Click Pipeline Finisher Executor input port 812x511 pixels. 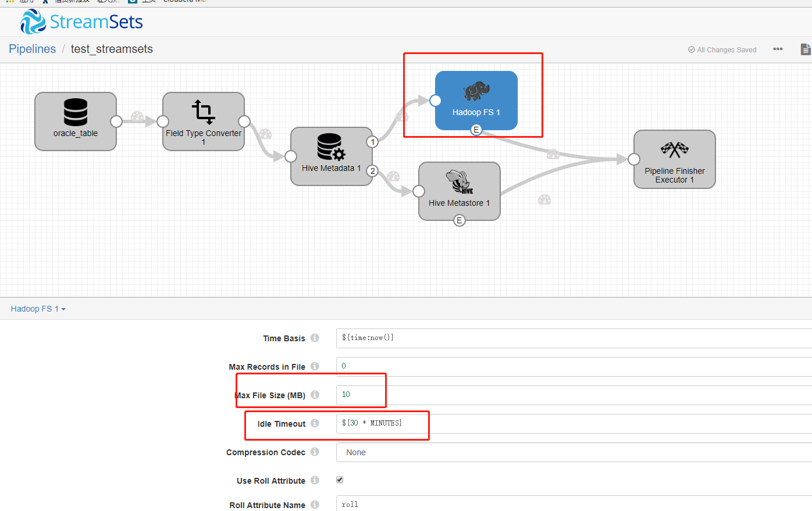click(634, 159)
